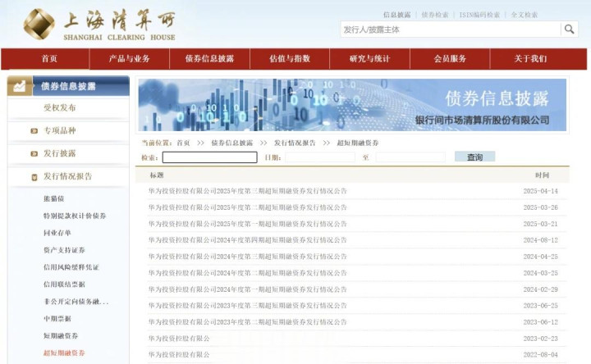This screenshot has width=591, height=364.
Task: Open the truncated announcement dated 2023-02-23
Action: click(179, 339)
